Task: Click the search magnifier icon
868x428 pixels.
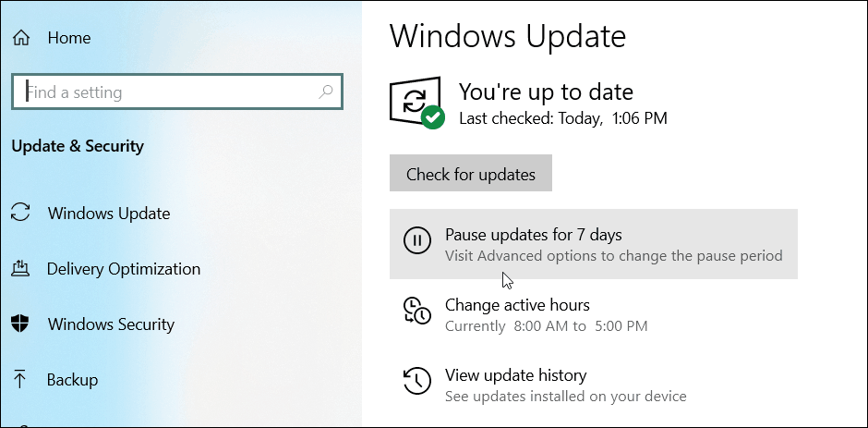Action: (325, 92)
